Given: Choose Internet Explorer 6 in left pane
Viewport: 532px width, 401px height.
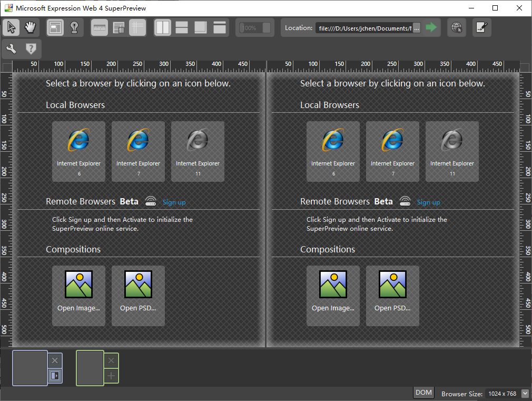Looking at the screenshot, I should pos(78,151).
